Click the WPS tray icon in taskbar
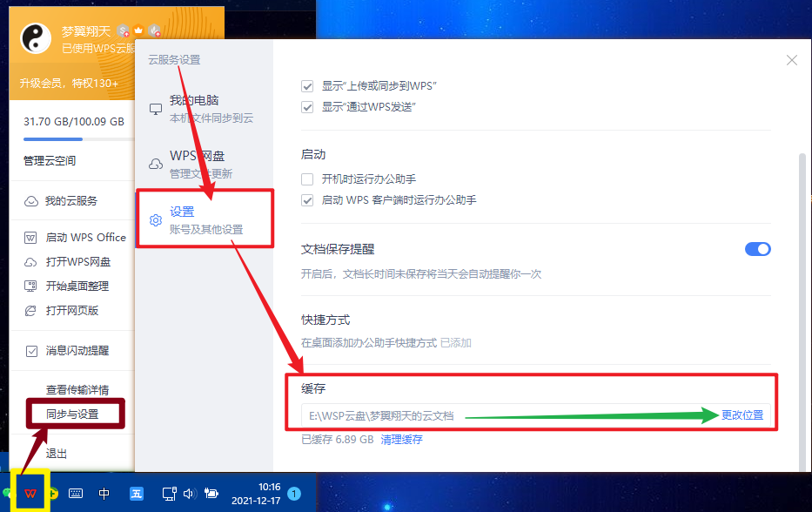 tap(30, 494)
